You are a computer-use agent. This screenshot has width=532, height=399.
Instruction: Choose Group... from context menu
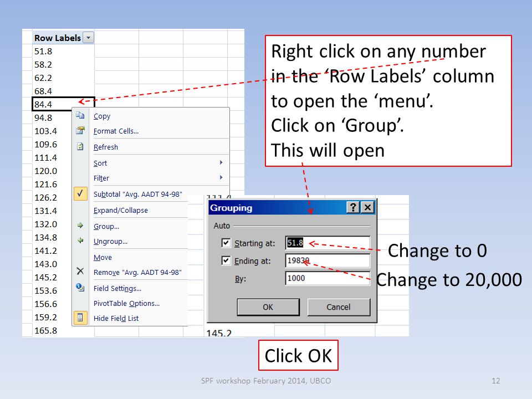(x=106, y=226)
